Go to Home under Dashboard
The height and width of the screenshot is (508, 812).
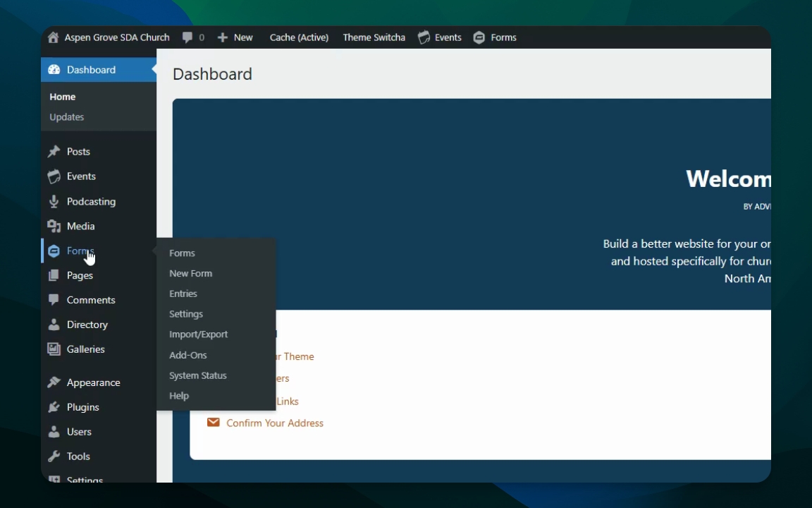(63, 97)
